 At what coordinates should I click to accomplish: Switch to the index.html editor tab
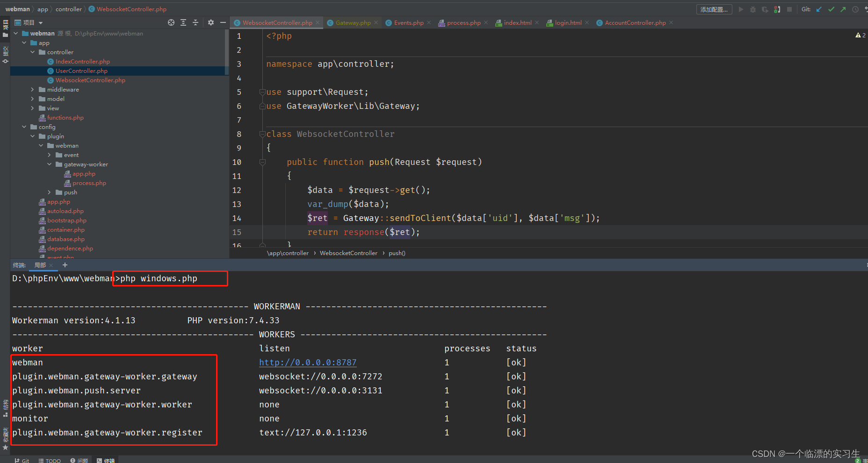pyautogui.click(x=518, y=22)
